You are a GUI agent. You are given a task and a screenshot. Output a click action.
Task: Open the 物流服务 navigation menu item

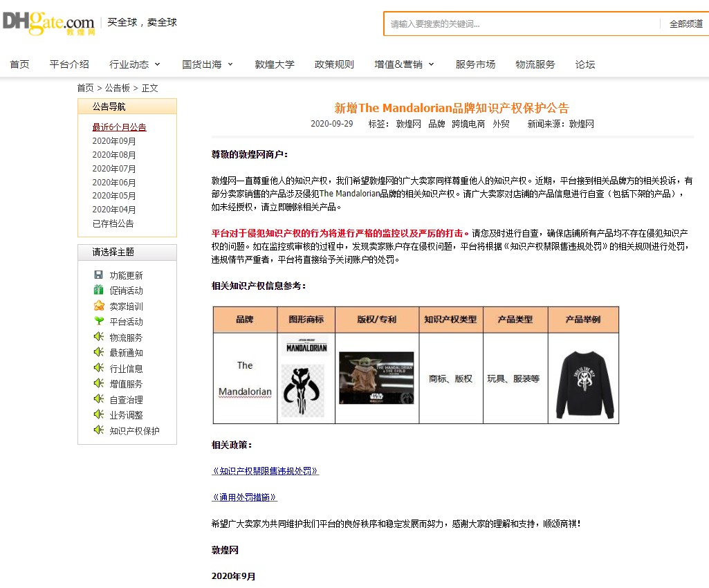[x=535, y=65]
